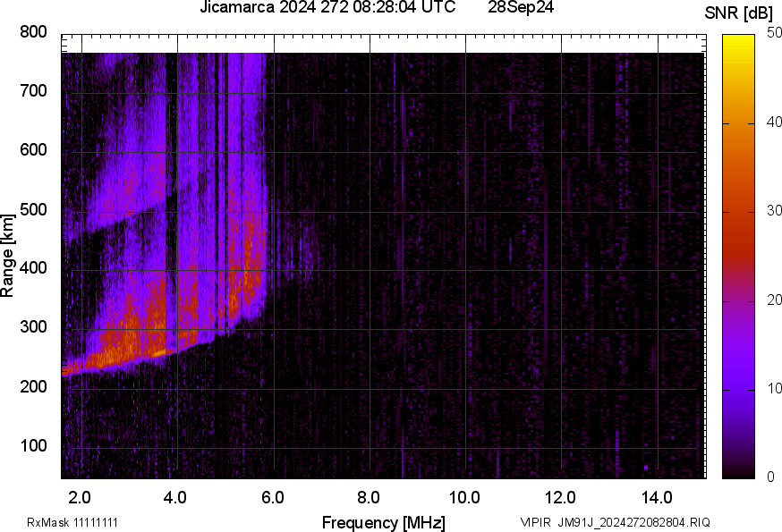Click the 2.0 frequency axis tick label
Viewport: 782px width, 532px height.
(81, 497)
